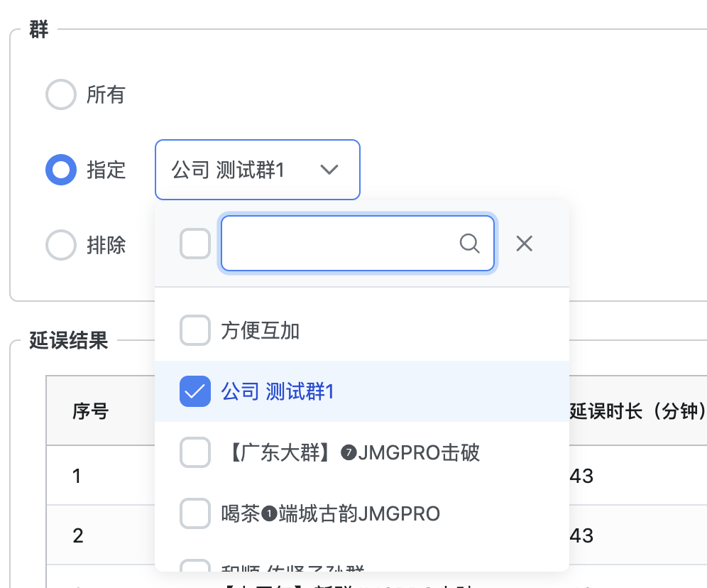This screenshot has width=707, height=588.
Task: Tick the select-all checkbox beside search field
Action: pos(195,244)
